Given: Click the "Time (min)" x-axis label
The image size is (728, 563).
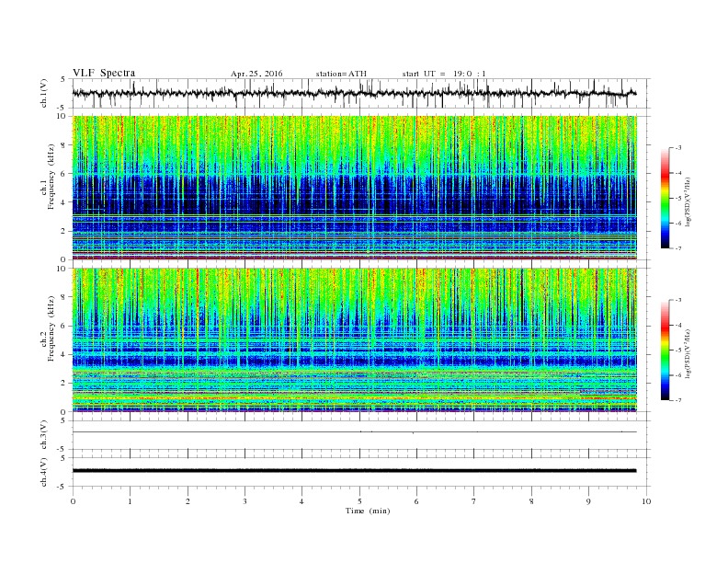Looking at the screenshot, I should coord(368,511).
